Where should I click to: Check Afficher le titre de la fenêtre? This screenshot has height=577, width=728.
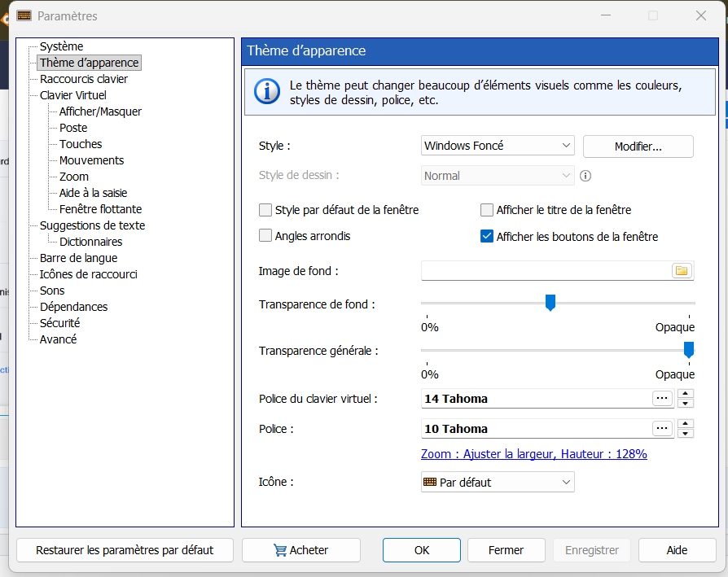487,210
